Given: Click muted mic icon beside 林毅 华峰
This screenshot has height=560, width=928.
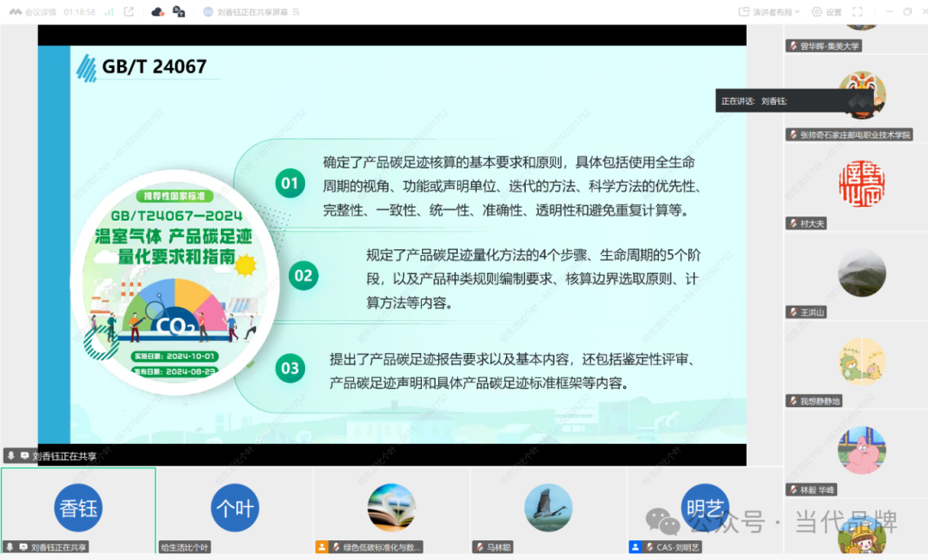Looking at the screenshot, I should (x=794, y=490).
